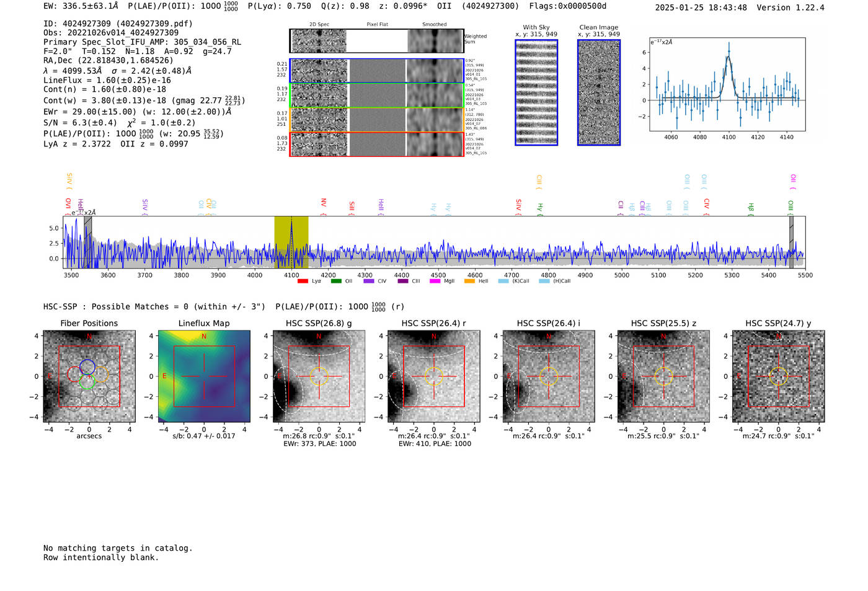Click the Cont(n) = 1.60(±0.80)e-18 line
This screenshot has width=868, height=591.
click(105, 89)
